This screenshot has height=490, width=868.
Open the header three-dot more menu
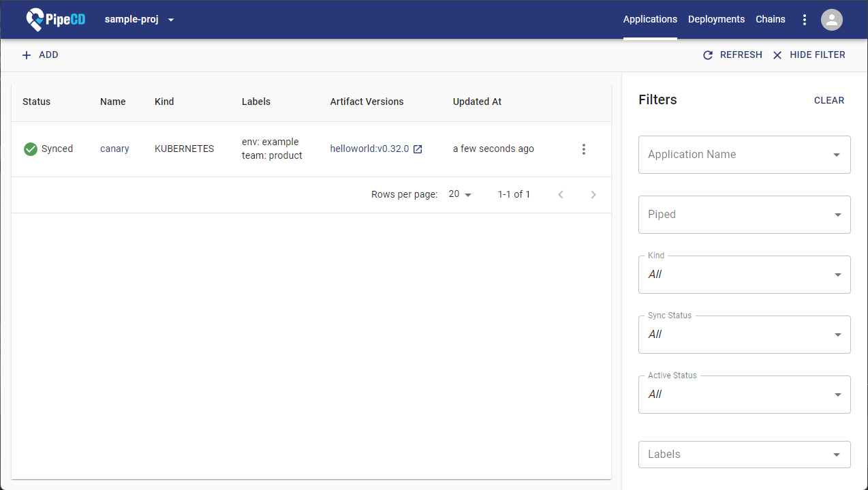coord(805,20)
